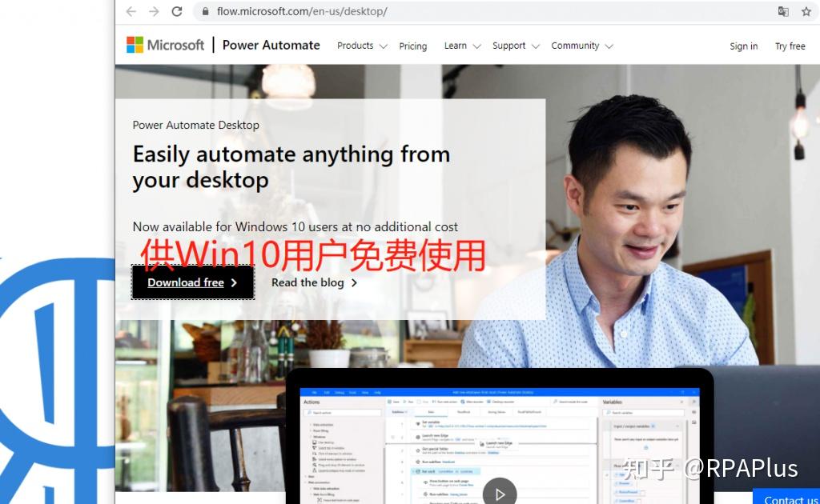Screen dimensions: 820x504
Task: Click the Power Automate brand link
Action: 271,45
